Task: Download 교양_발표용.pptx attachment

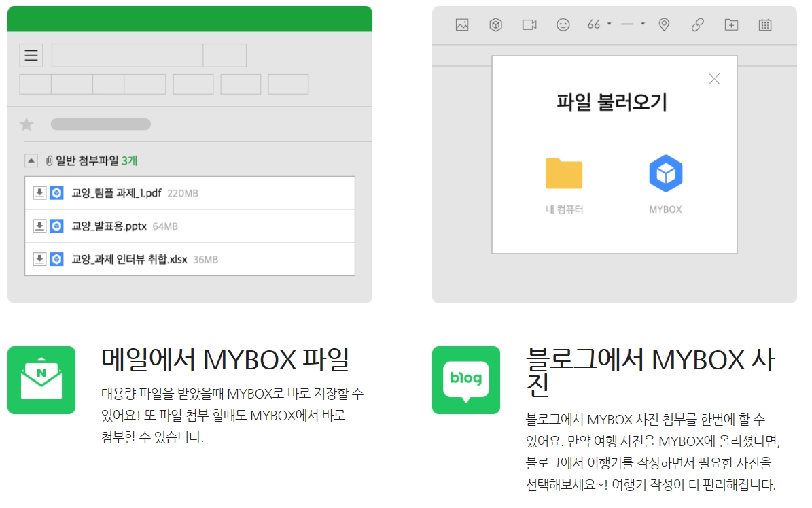Action: [x=39, y=226]
